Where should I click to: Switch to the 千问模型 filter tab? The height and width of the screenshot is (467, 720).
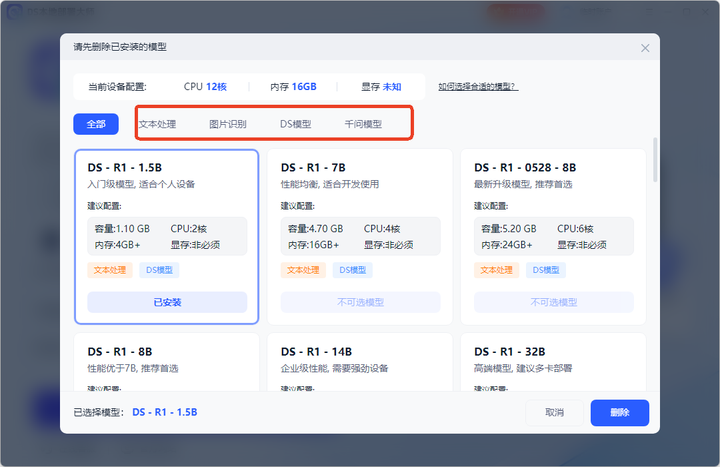363,124
